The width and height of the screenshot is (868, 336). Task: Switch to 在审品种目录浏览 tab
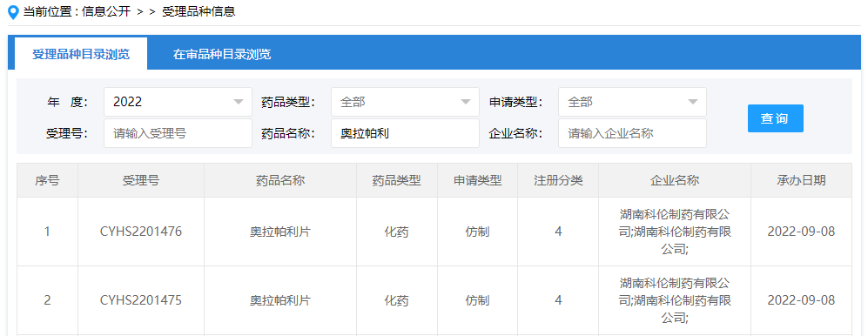tap(222, 54)
